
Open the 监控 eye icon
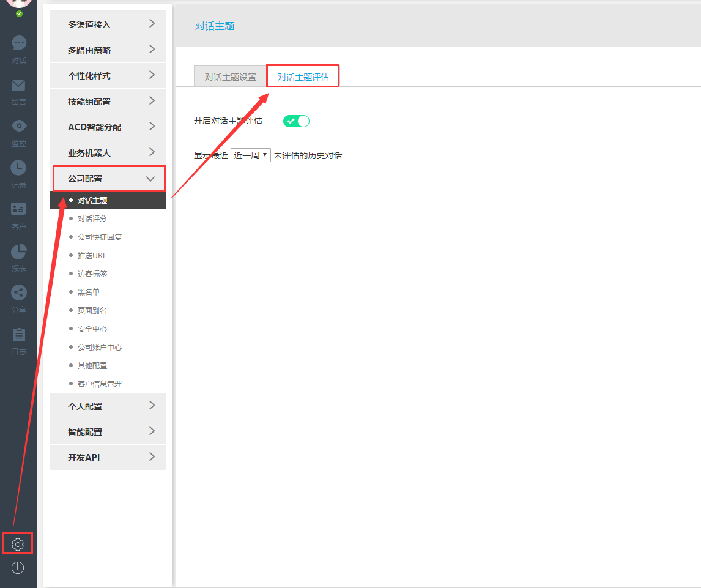[x=19, y=126]
